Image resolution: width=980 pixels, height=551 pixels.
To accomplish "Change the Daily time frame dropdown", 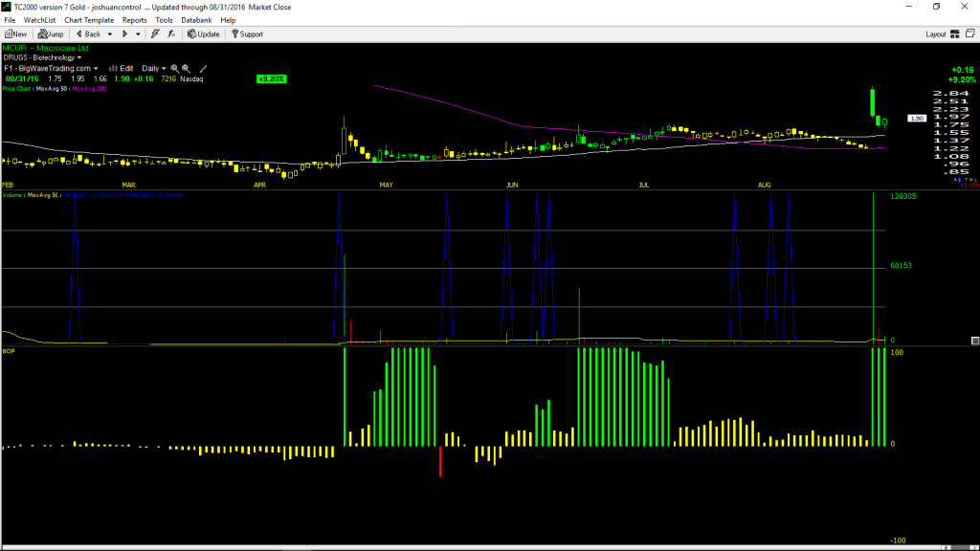I will pos(154,68).
